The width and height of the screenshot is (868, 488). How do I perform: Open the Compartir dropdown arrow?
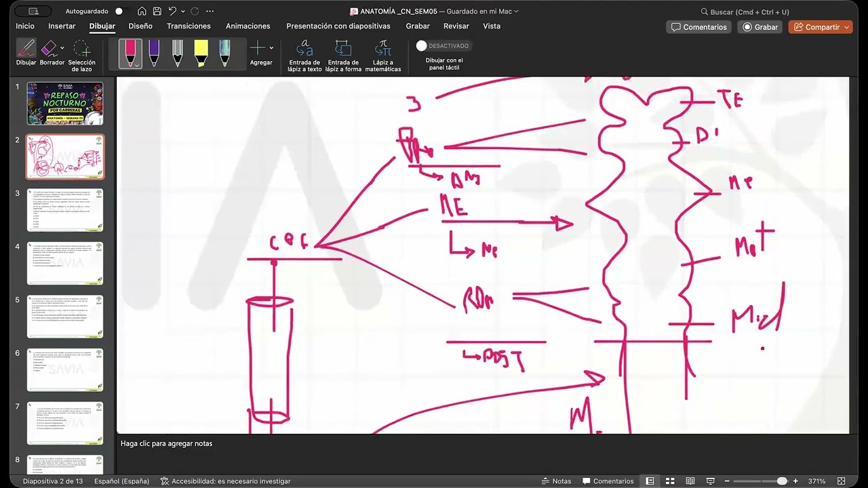pyautogui.click(x=846, y=27)
